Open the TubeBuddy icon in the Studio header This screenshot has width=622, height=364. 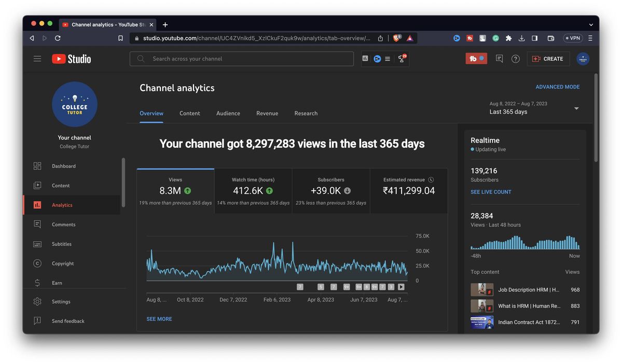coord(475,59)
